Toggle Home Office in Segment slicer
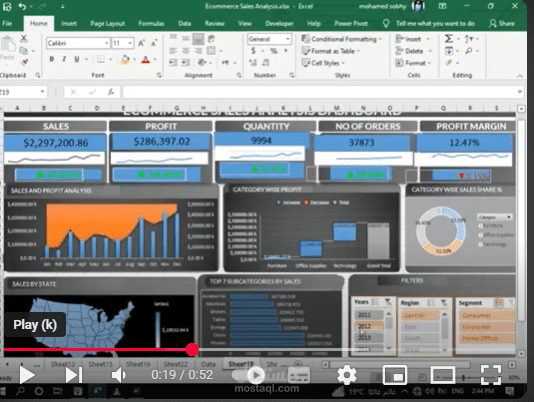Viewport: 534px width, 402px height. (x=487, y=338)
